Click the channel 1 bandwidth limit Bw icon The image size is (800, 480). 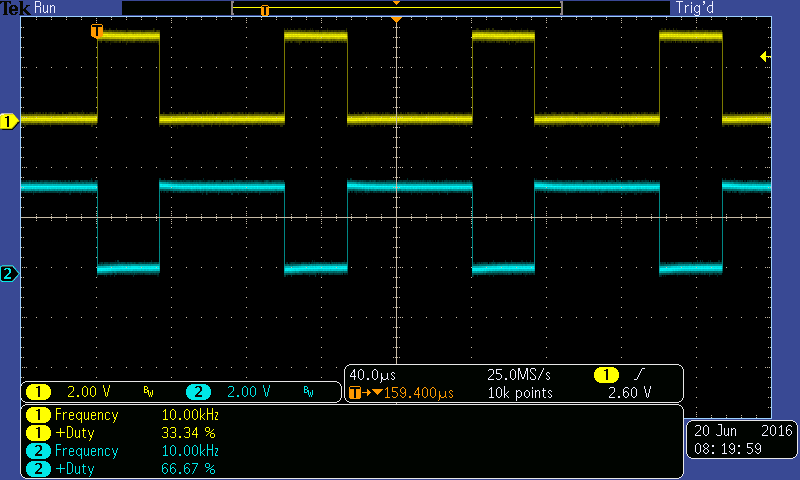tap(148, 392)
